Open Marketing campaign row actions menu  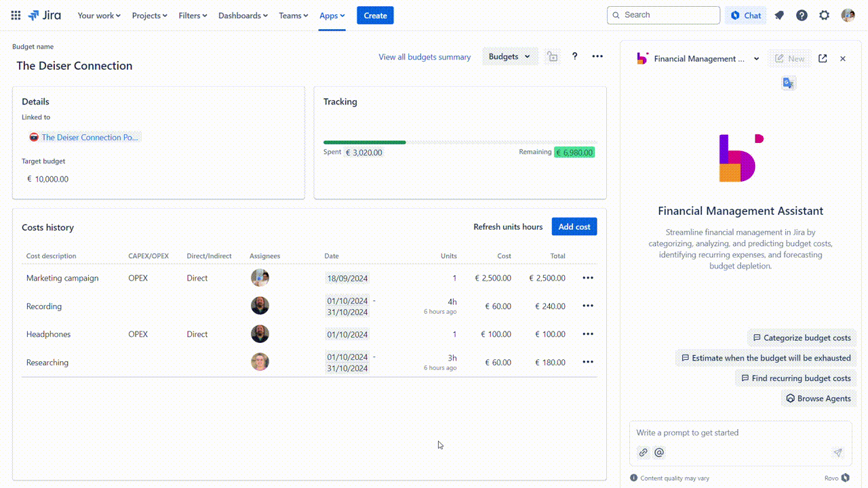(x=588, y=278)
